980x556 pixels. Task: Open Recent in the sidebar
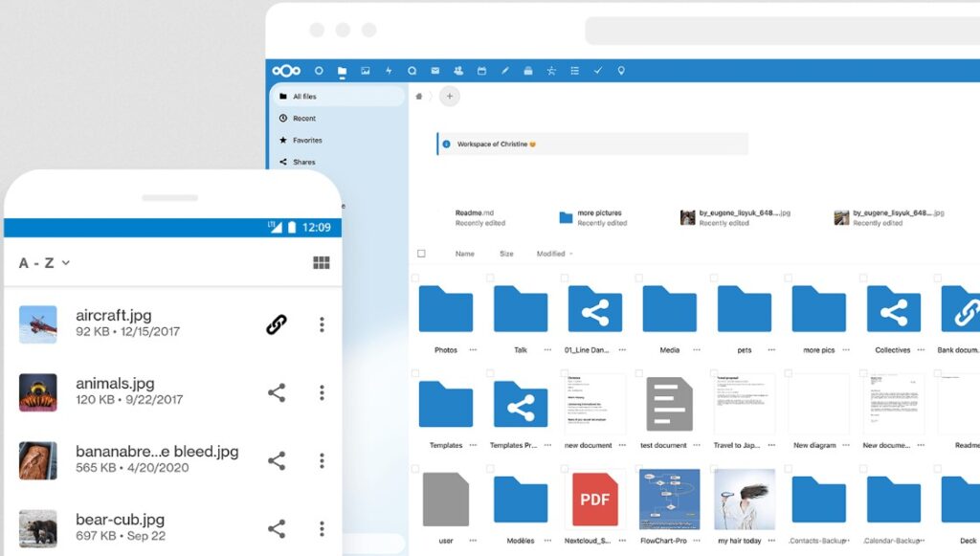tap(303, 119)
